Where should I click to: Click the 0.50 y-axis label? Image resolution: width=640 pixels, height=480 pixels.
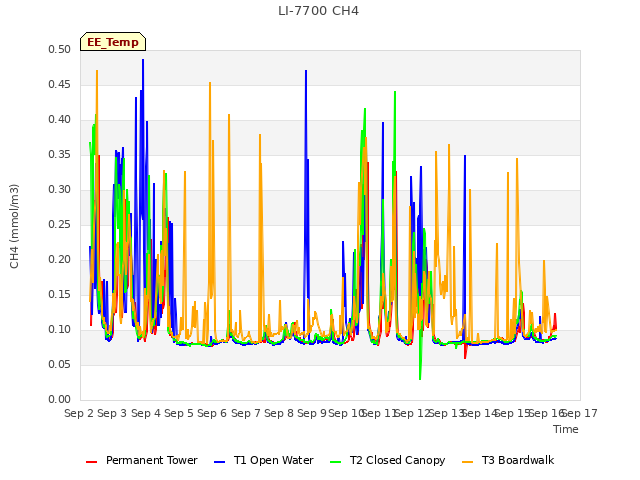[60, 49]
